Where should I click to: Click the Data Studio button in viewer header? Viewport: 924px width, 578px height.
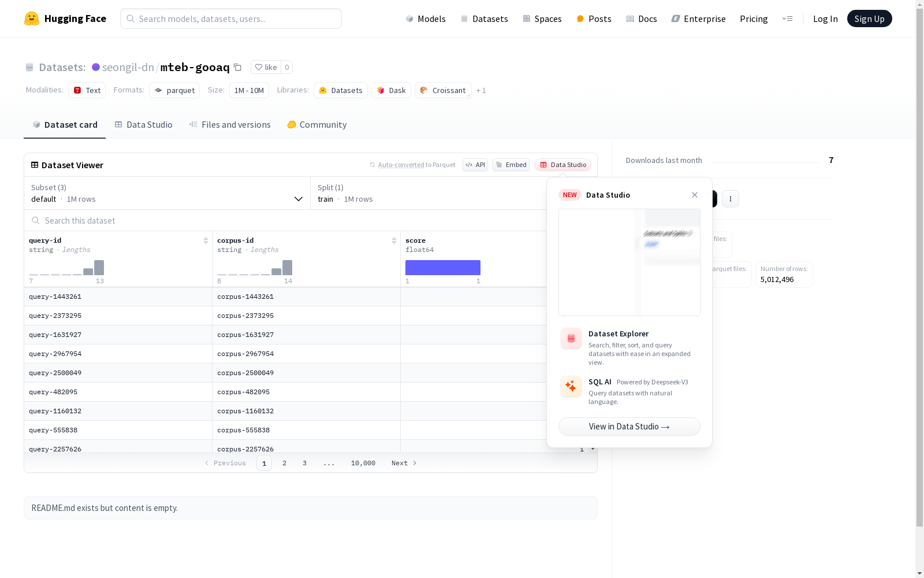point(563,165)
